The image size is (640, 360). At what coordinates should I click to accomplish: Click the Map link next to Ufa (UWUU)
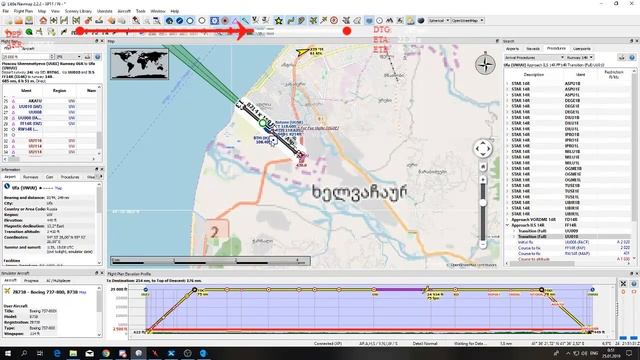[58, 188]
